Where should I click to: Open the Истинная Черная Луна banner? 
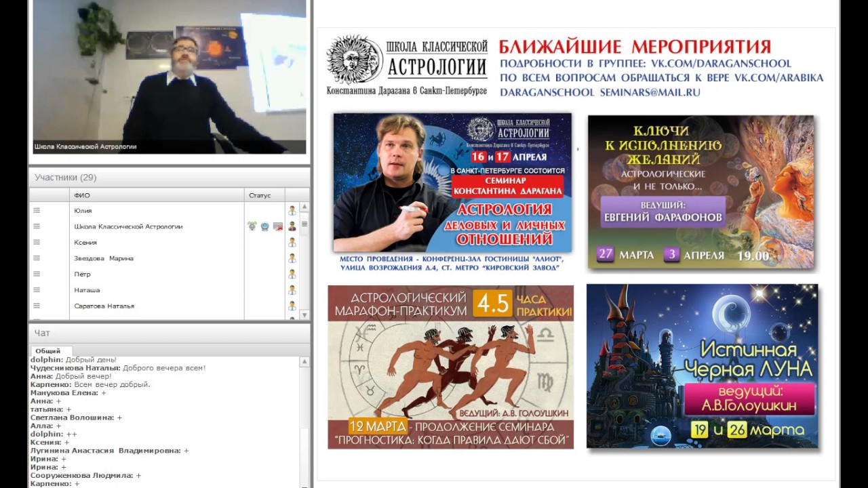point(702,366)
